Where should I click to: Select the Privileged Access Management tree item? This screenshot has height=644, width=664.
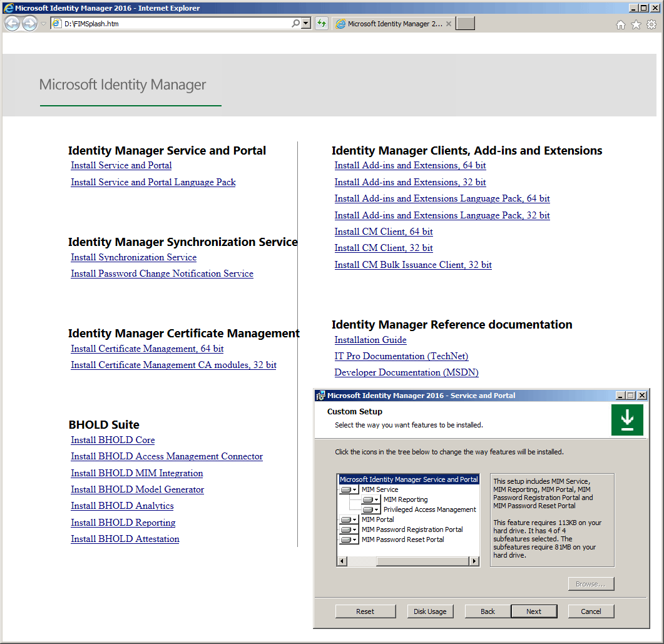coord(429,510)
